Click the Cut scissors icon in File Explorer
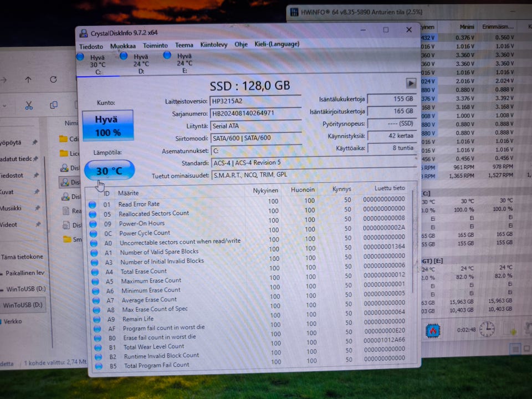532x399 pixels. click(29, 105)
